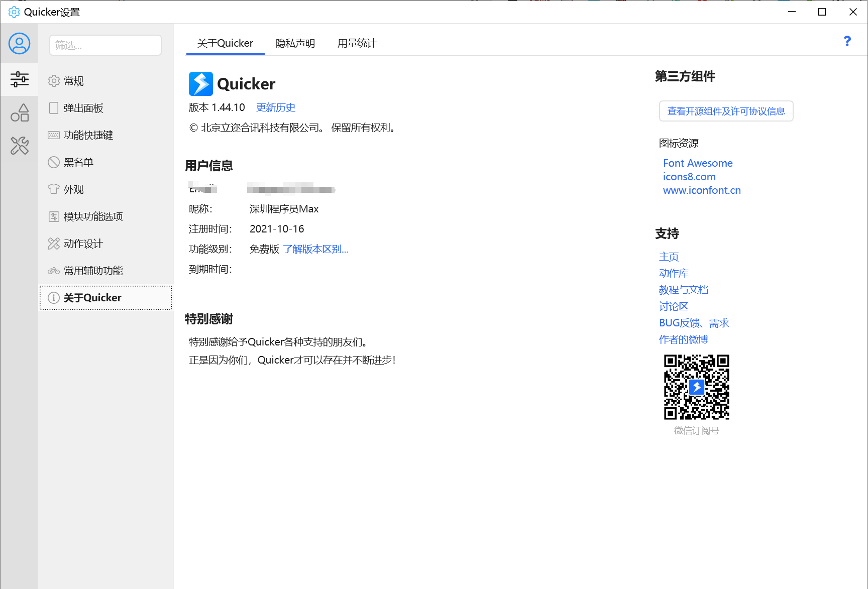Click the Quicker lightning logo

201,84
